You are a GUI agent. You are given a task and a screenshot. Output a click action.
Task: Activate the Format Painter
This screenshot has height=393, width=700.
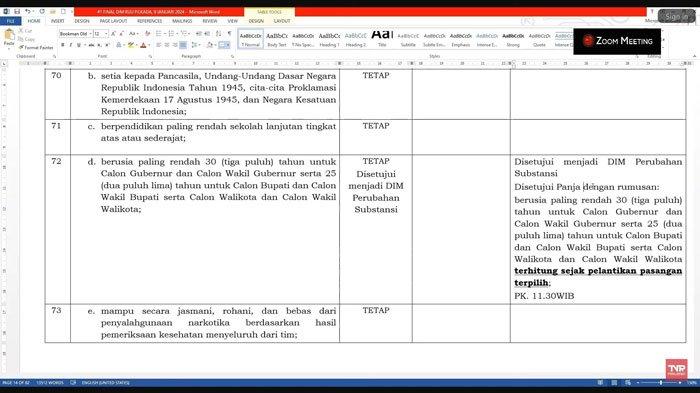pos(36,47)
